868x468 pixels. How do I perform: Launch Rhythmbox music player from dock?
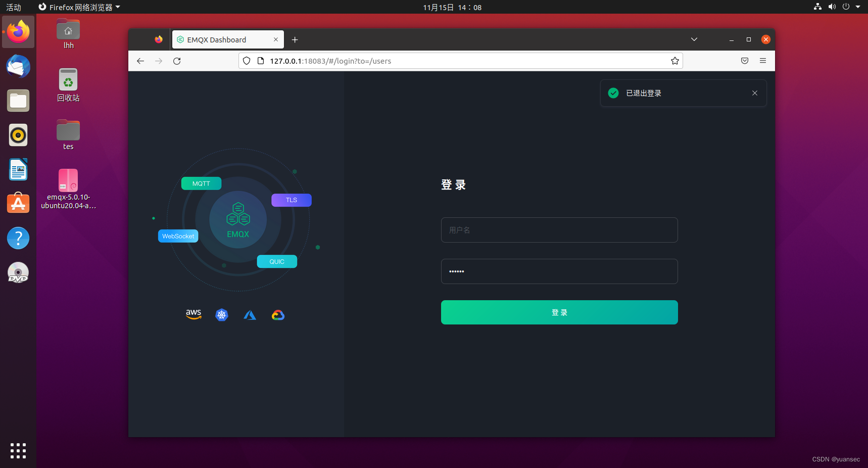18,135
